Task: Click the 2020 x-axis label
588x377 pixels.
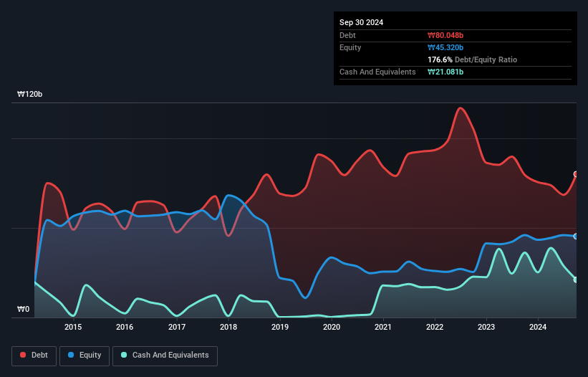Action: coord(332,327)
